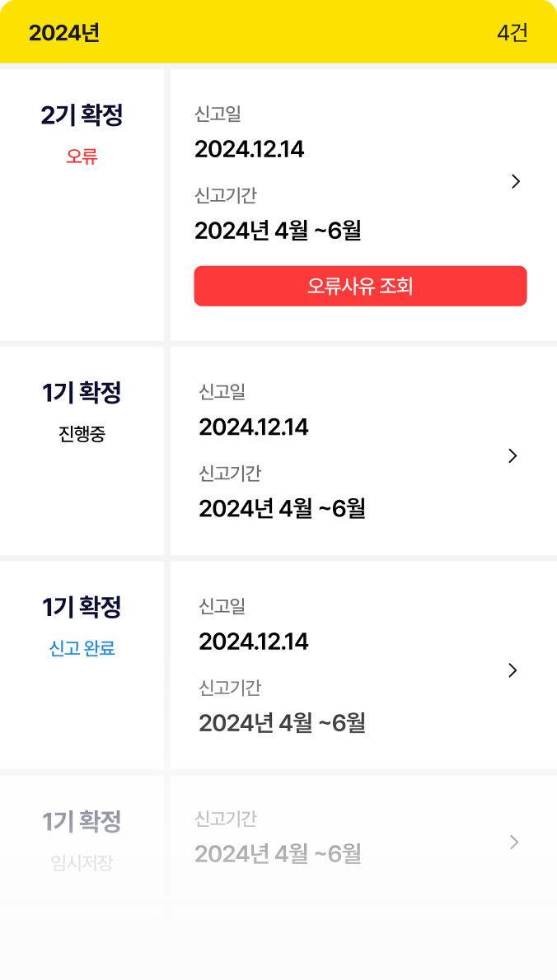This screenshot has height=980, width=557.
Task: Click the 오류사유 조회 button
Action: 360,286
